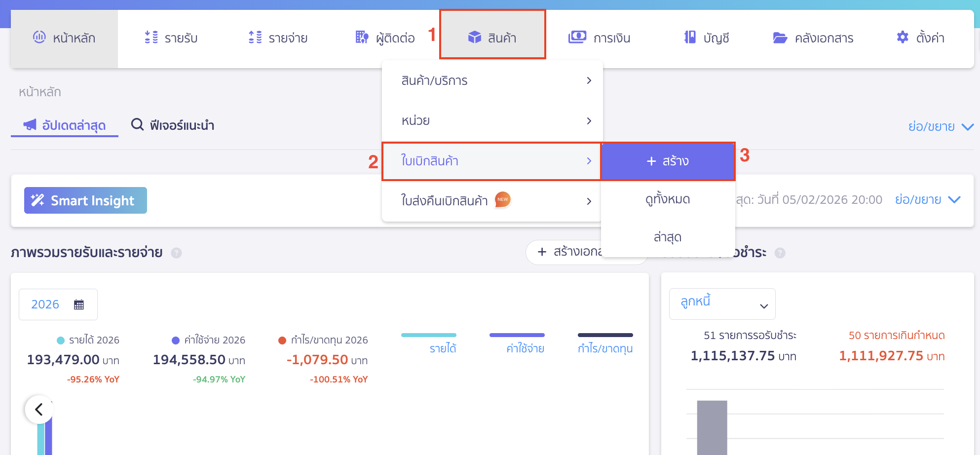Toggle ค่าใช้จ่าย series in chart legend
980x455 pixels.
point(525,348)
